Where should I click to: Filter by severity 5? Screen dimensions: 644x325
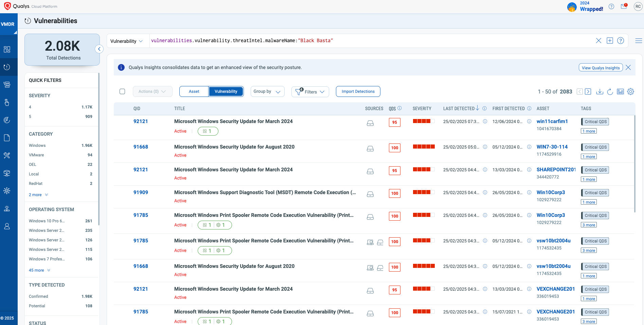pos(60,117)
